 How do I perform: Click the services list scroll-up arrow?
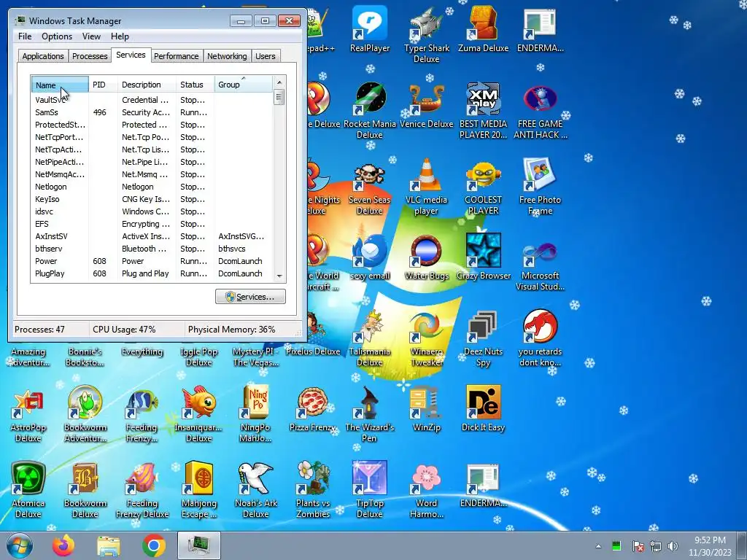point(279,82)
